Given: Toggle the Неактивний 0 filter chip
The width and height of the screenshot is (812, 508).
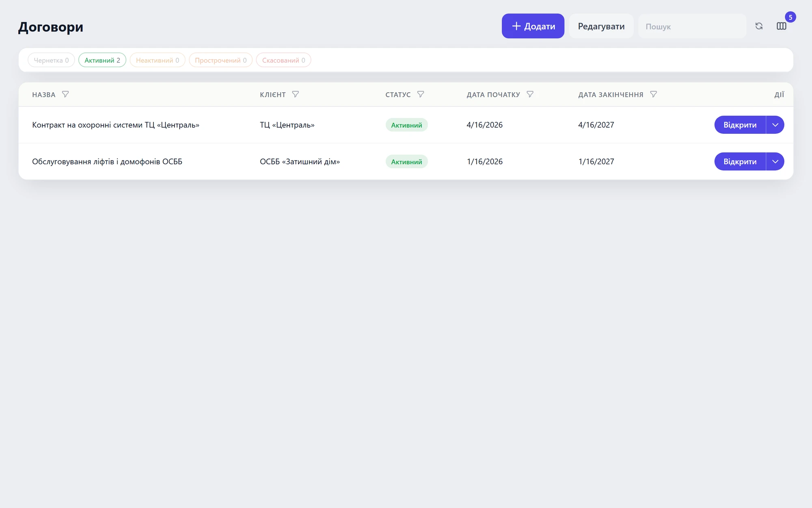Looking at the screenshot, I should coord(158,60).
